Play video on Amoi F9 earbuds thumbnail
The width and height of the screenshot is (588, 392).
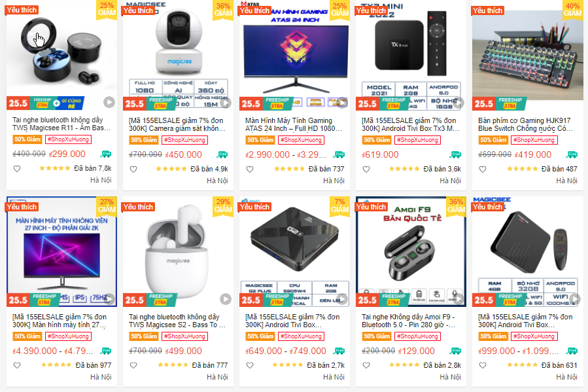pyautogui.click(x=458, y=298)
